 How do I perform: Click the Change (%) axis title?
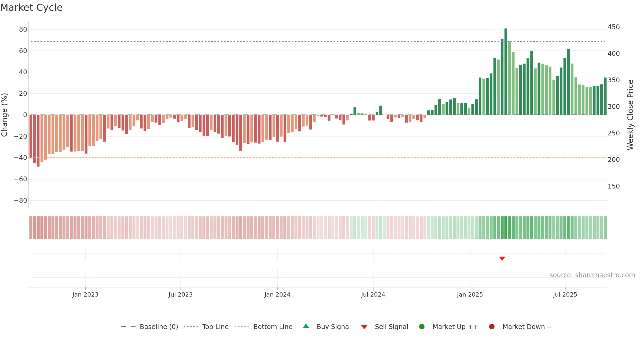click(4, 115)
